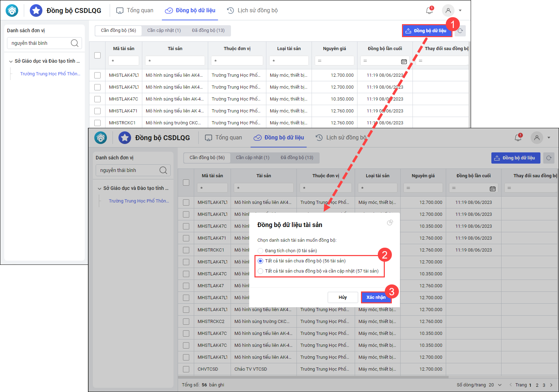The width and height of the screenshot is (559, 392).
Task: Click the horizontal scrollbar under the front table
Action: [313, 377]
